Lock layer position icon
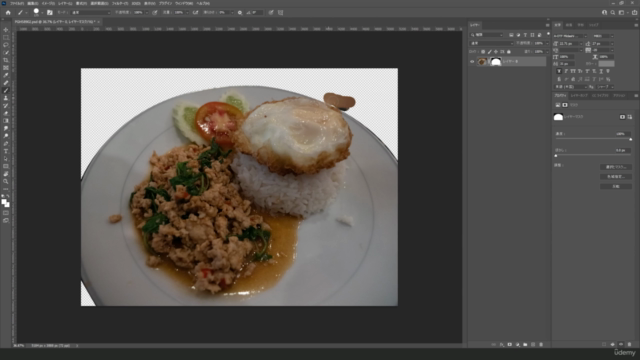 (496, 52)
